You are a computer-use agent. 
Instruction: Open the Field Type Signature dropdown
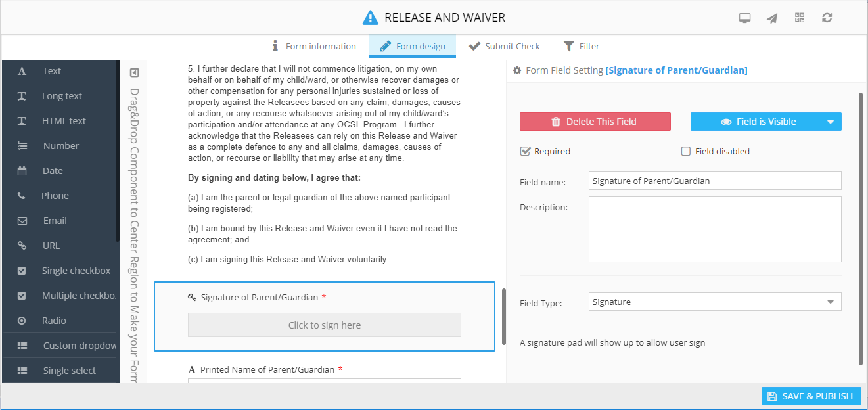tap(715, 302)
